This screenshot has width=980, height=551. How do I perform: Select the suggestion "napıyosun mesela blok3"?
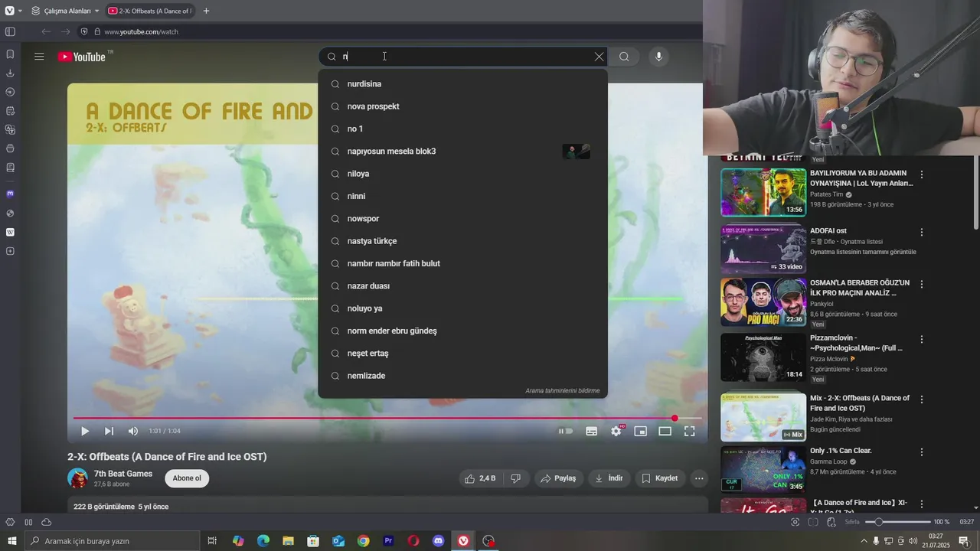pos(462,152)
